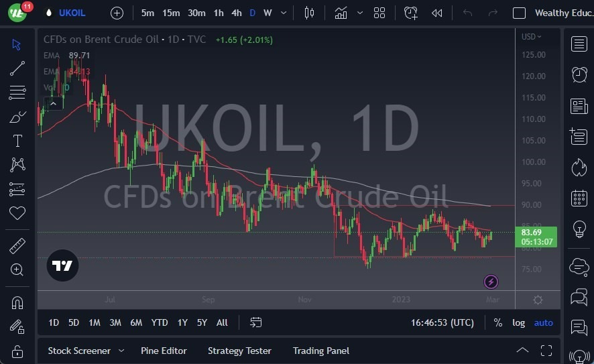Open the hotlists flame panel
Viewport: 594px width, 364px height.
[x=579, y=168]
